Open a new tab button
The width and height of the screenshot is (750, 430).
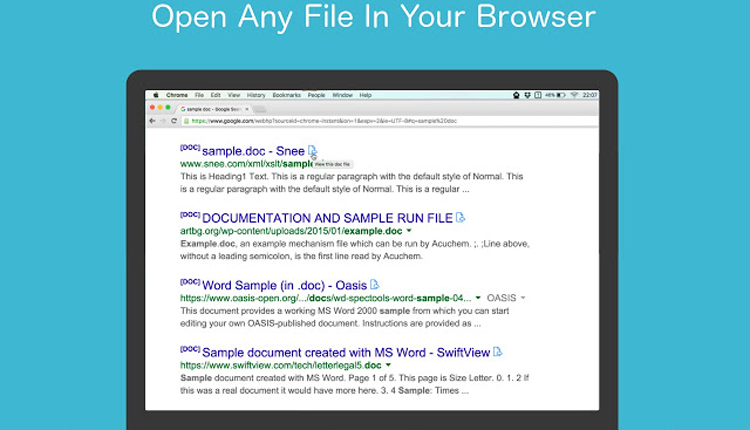(260, 110)
